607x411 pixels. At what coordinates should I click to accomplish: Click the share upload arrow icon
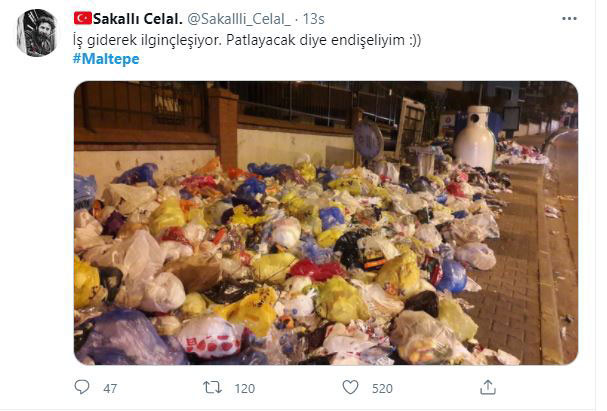tap(488, 387)
